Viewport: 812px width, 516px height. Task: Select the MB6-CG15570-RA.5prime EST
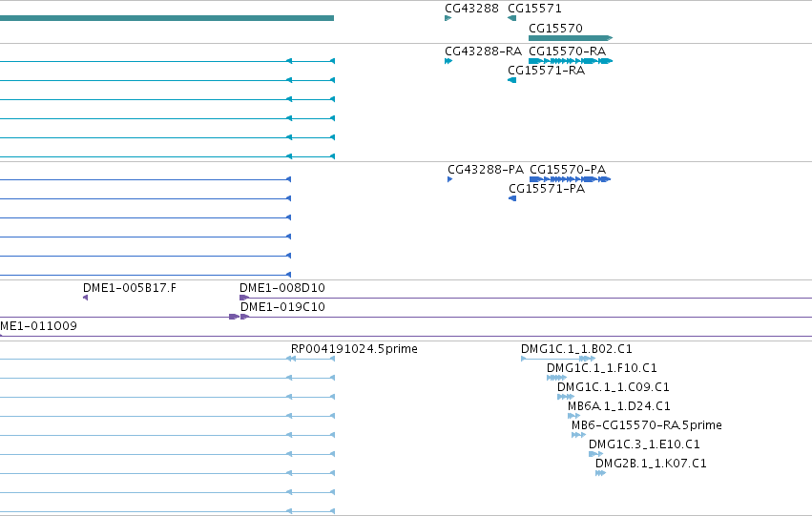coord(578,435)
